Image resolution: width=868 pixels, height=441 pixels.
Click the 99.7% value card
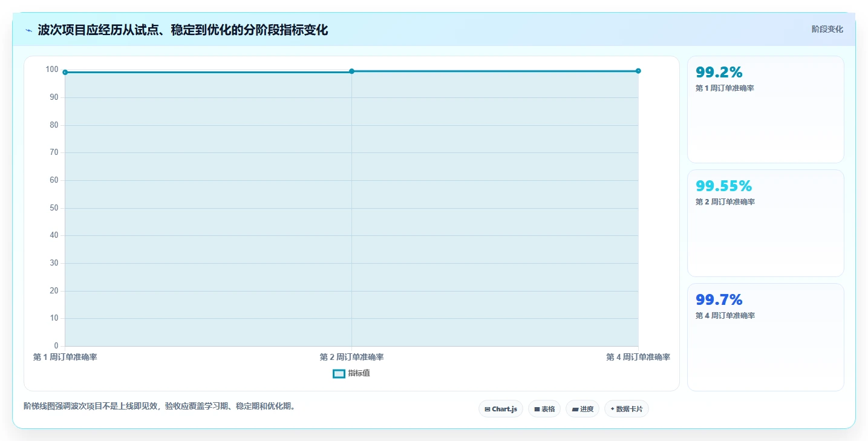pyautogui.click(x=765, y=337)
